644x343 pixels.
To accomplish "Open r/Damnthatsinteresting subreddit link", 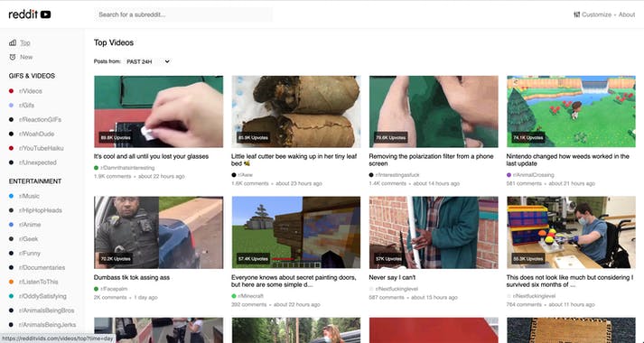I will pyautogui.click(x=127, y=168).
